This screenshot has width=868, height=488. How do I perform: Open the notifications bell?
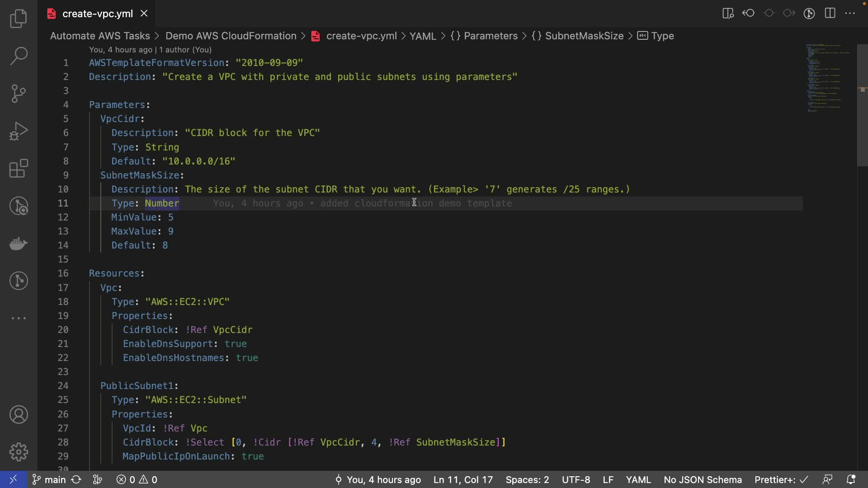point(850,479)
